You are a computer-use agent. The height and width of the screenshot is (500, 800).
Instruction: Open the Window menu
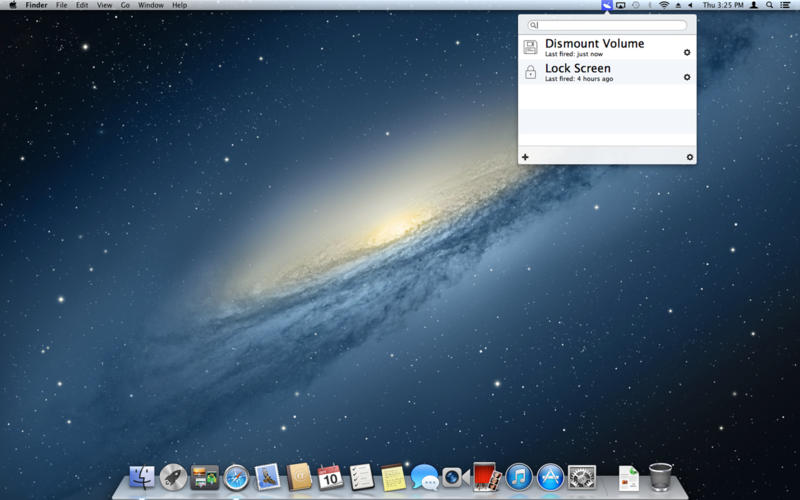[x=151, y=5]
